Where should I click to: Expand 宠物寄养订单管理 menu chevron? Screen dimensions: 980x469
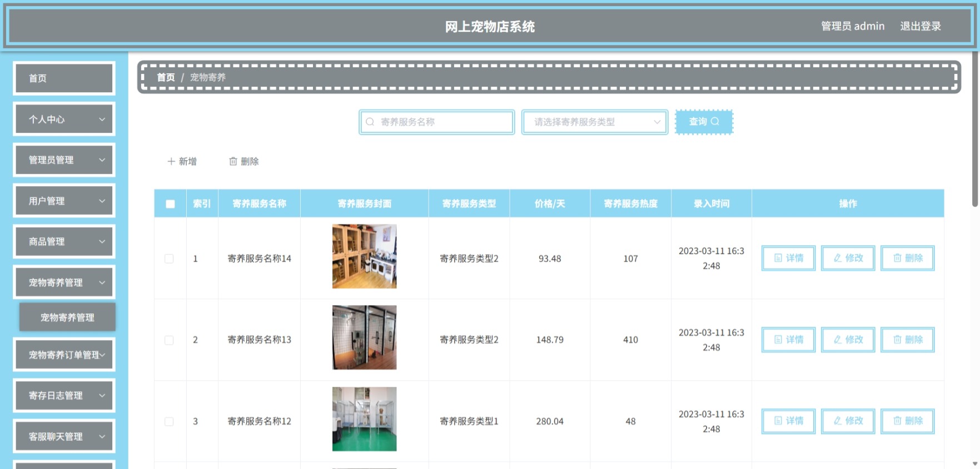(x=102, y=355)
